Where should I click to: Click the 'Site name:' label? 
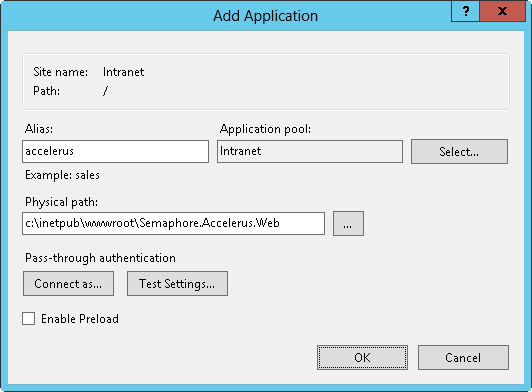coord(60,72)
